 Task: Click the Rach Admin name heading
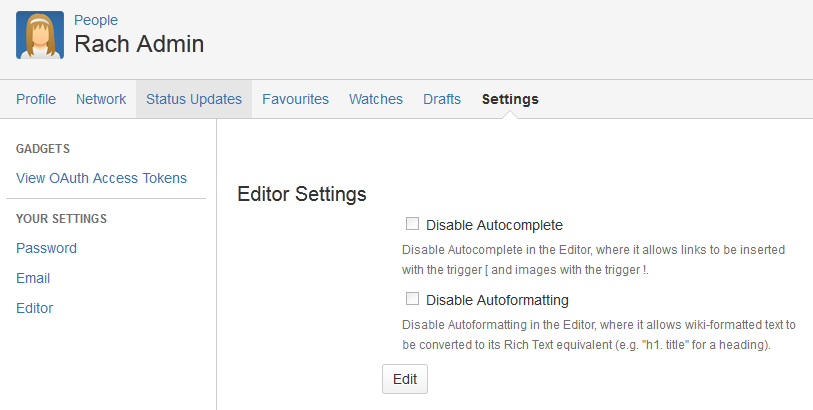(x=139, y=44)
